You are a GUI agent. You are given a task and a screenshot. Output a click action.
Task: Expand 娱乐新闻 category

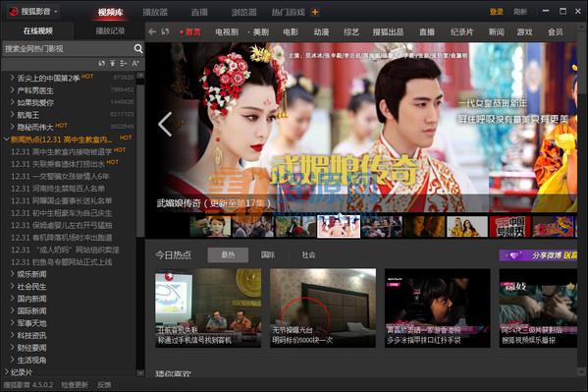tap(13, 274)
